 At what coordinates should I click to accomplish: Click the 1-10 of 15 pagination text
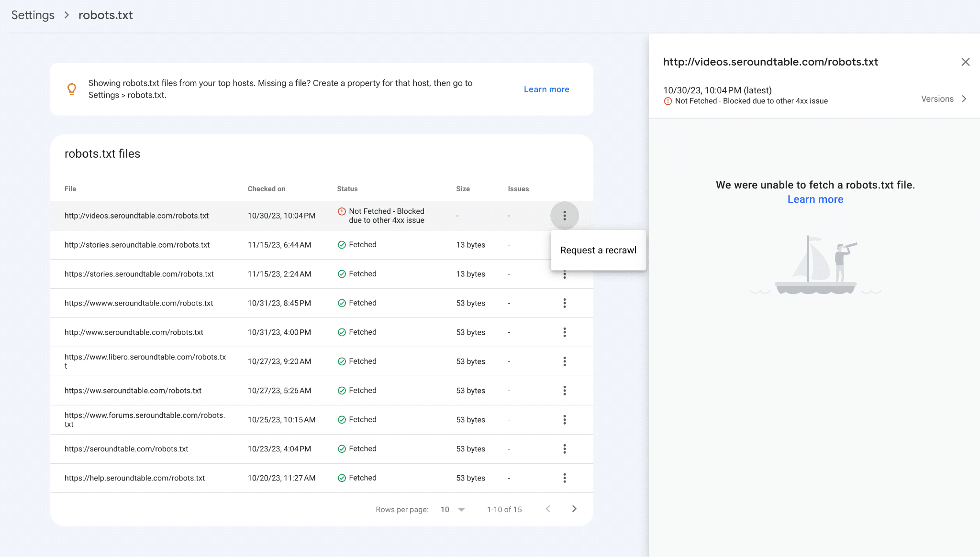click(x=504, y=510)
